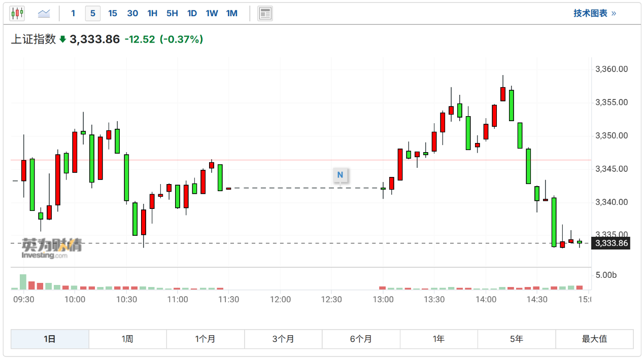Click the 10:00 time axis label
This screenshot has height=360, width=644.
75,300
